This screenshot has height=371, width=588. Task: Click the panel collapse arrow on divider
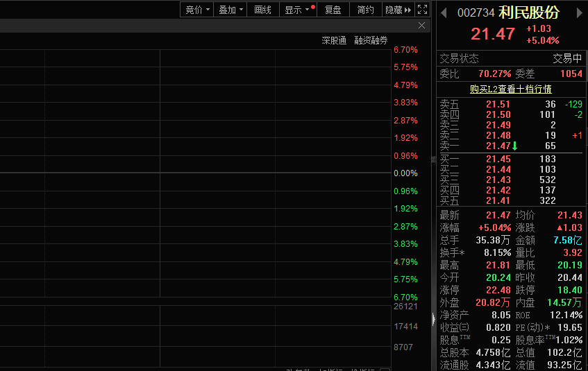(434, 318)
